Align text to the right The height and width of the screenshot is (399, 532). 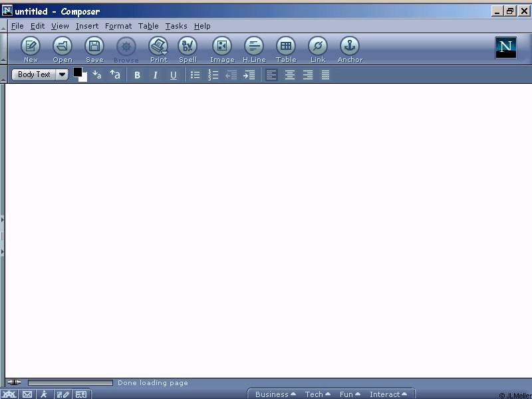[x=307, y=75]
